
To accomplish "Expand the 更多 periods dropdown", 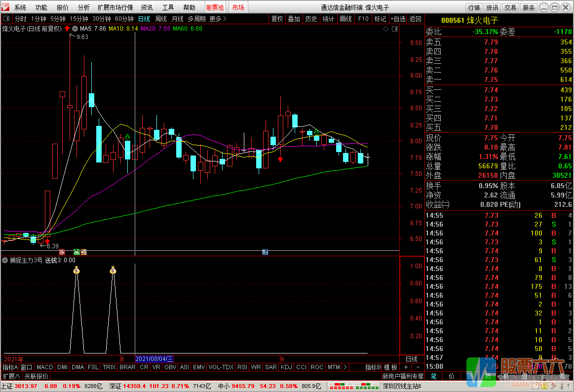I will [x=218, y=19].
